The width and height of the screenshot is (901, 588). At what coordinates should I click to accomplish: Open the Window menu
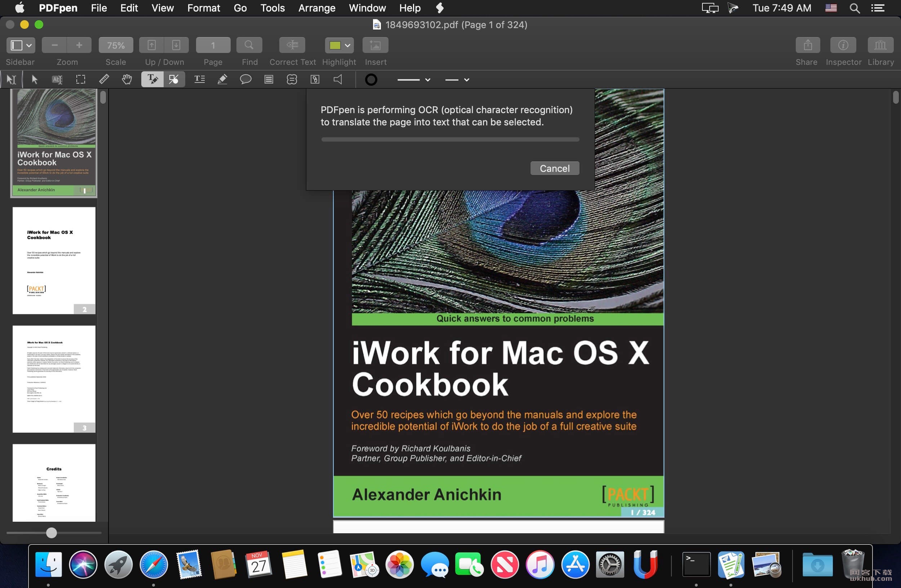pyautogui.click(x=367, y=8)
